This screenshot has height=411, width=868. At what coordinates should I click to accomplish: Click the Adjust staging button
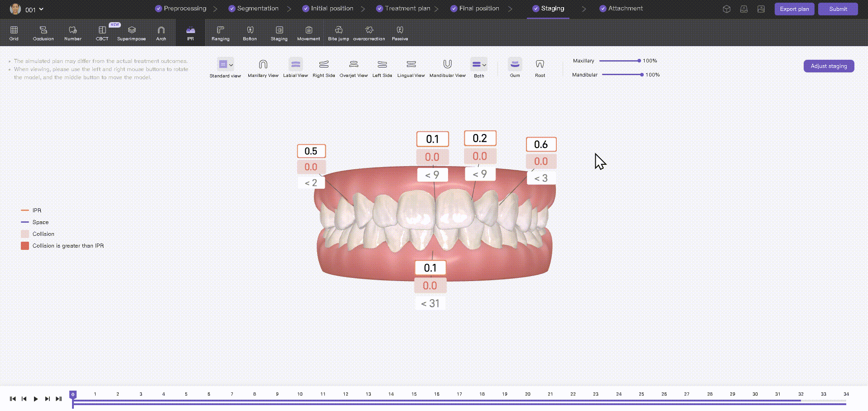coord(829,66)
